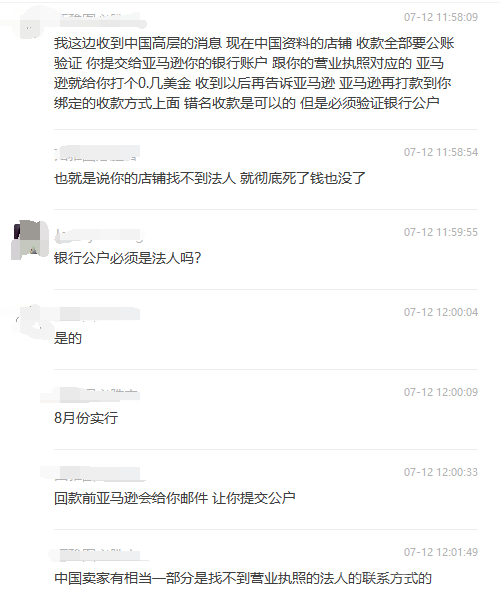Screen dimensions: 500x608
Task: Open sender name above '8月份实行' message
Action: (x=97, y=394)
